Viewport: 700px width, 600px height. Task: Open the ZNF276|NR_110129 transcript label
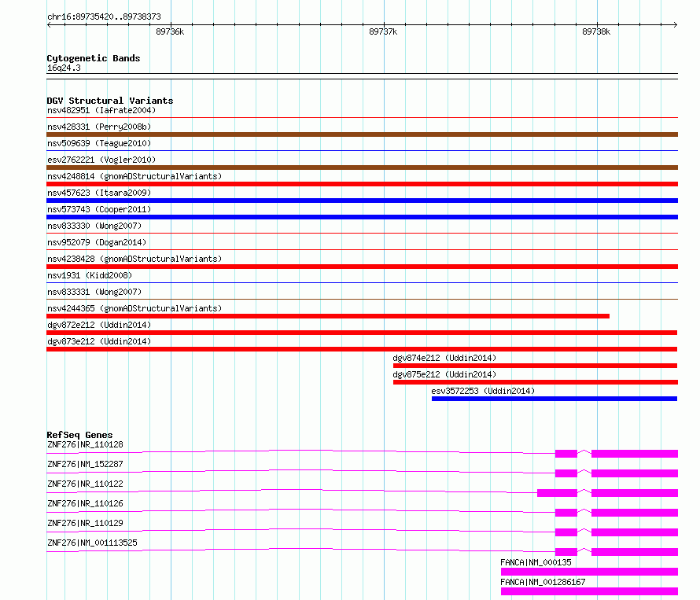point(85,523)
